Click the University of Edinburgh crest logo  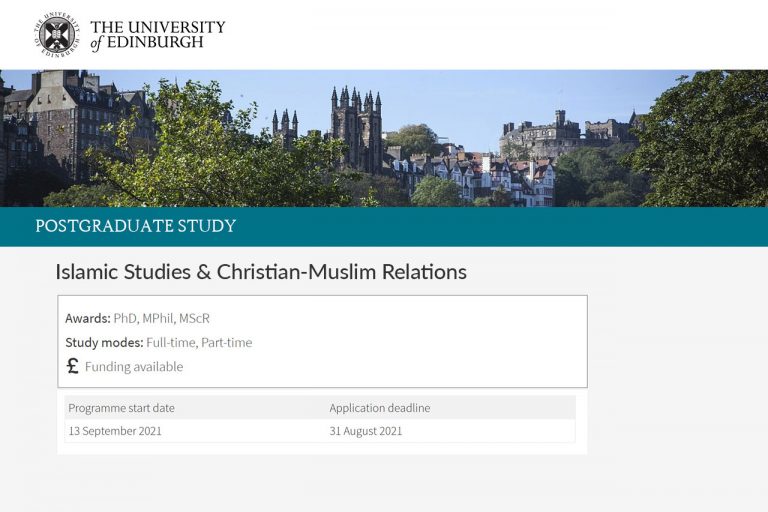(x=56, y=34)
